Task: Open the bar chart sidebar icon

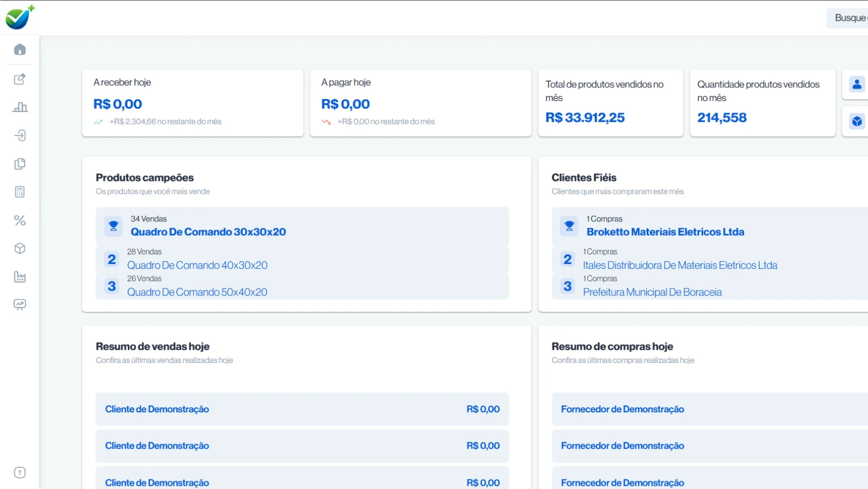Action: tap(20, 107)
